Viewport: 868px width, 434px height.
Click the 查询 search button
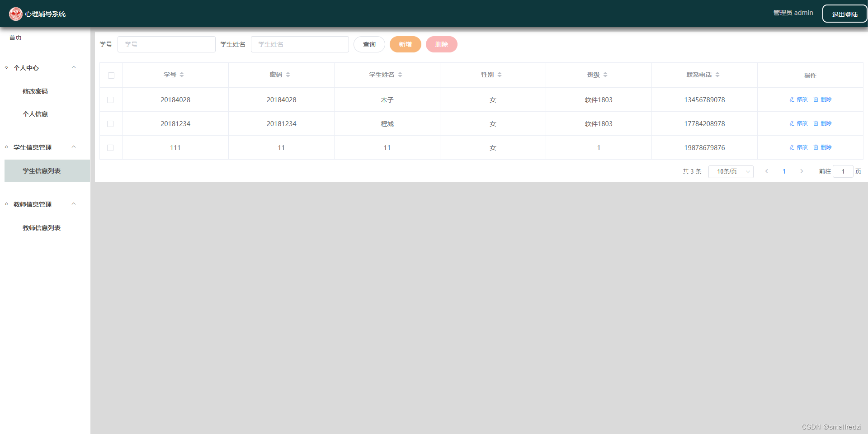pos(369,44)
